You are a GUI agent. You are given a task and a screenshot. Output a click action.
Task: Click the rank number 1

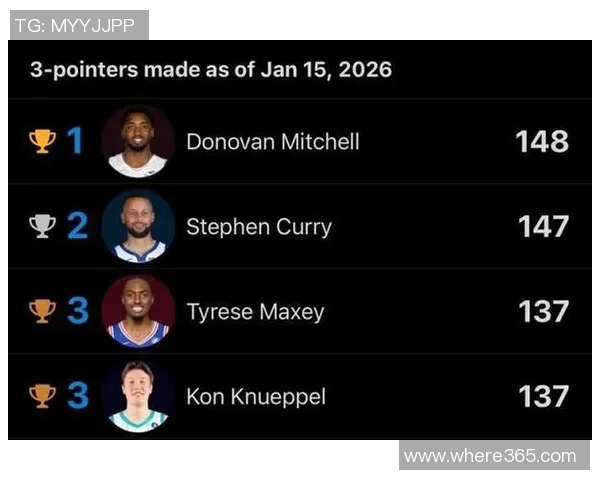[75, 141]
